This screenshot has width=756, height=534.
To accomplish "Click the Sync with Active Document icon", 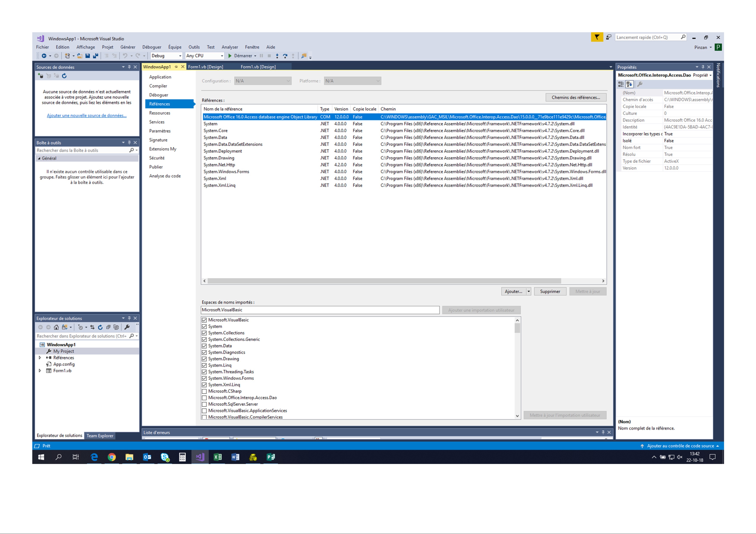I will point(92,327).
